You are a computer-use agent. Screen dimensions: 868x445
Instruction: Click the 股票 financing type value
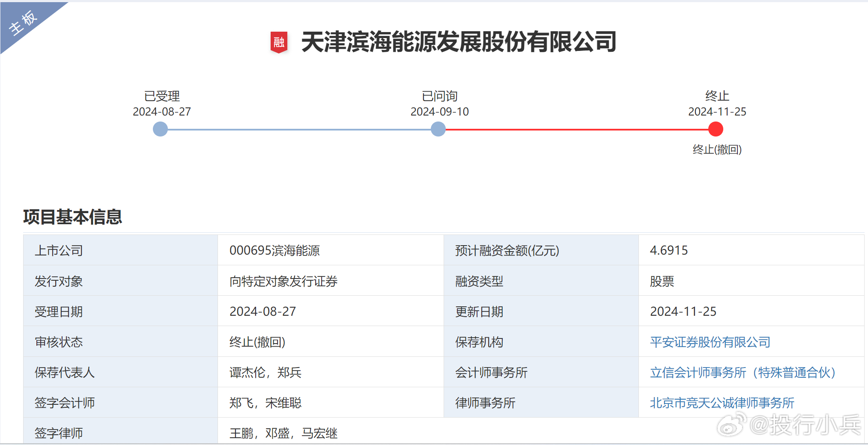click(662, 281)
